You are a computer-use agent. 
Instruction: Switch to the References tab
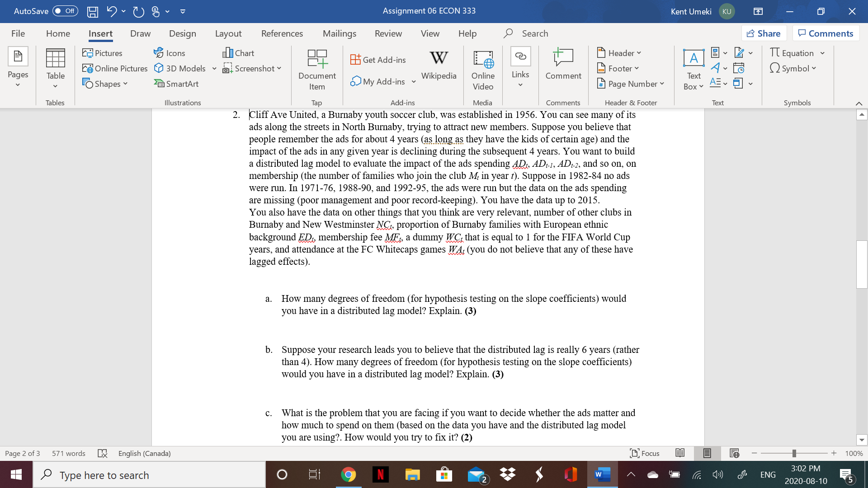click(x=282, y=33)
